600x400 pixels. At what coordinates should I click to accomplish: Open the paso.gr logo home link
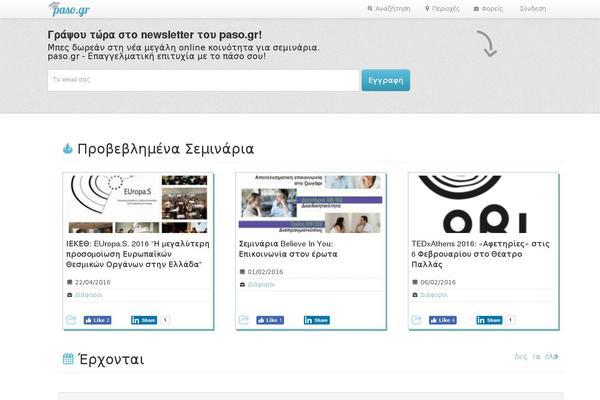pyautogui.click(x=69, y=9)
